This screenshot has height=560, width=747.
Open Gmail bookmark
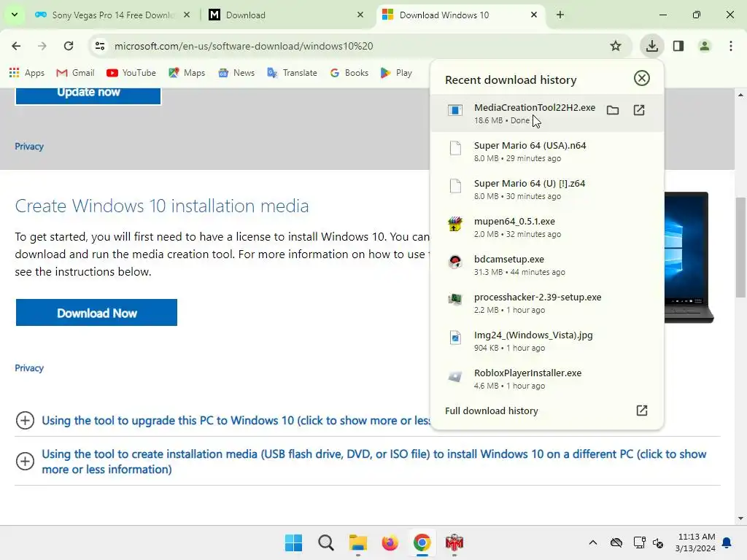point(75,73)
